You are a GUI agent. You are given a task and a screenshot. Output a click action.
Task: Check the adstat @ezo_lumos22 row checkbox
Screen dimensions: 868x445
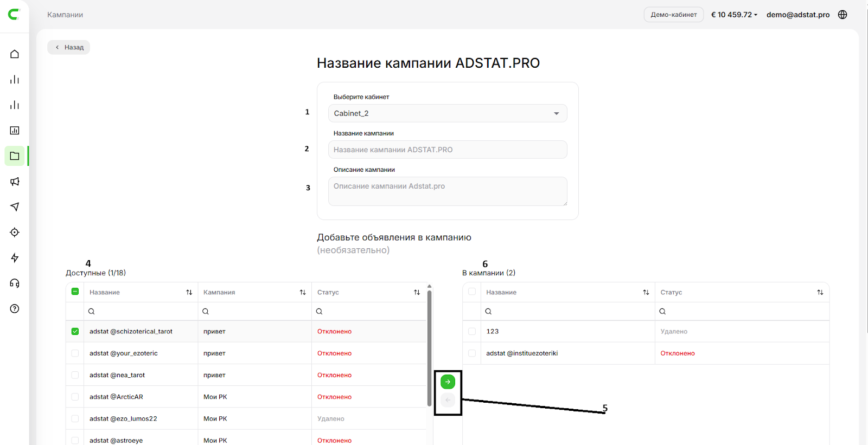click(x=75, y=418)
